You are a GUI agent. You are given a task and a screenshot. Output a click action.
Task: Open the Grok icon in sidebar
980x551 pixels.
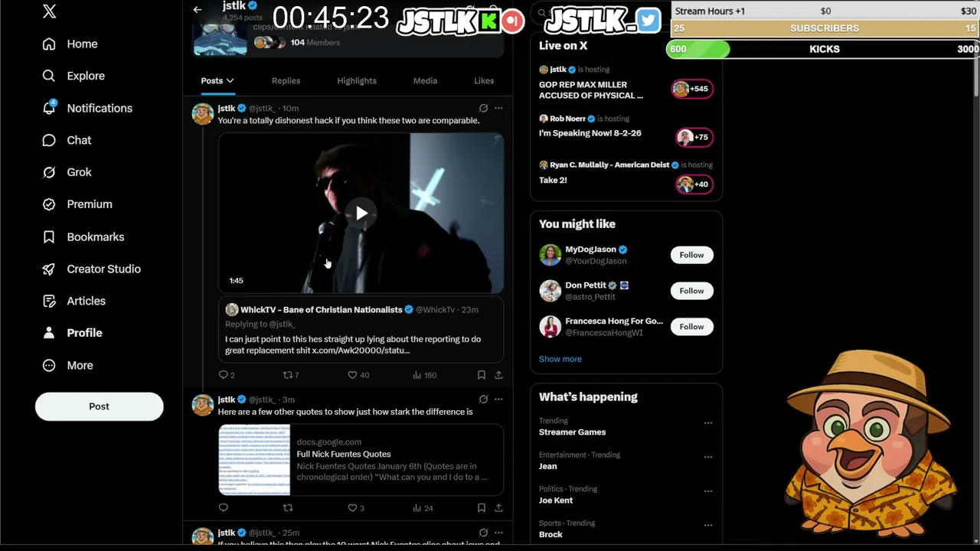pyautogui.click(x=49, y=172)
